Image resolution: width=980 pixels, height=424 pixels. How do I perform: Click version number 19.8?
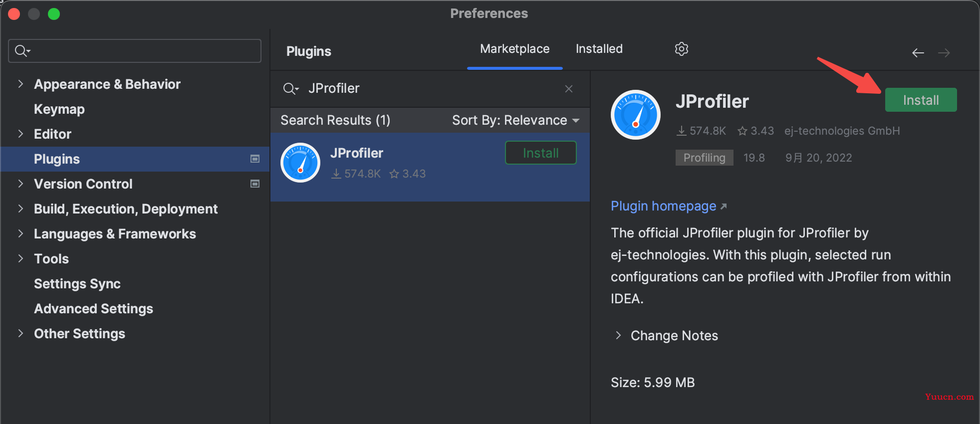coord(754,158)
